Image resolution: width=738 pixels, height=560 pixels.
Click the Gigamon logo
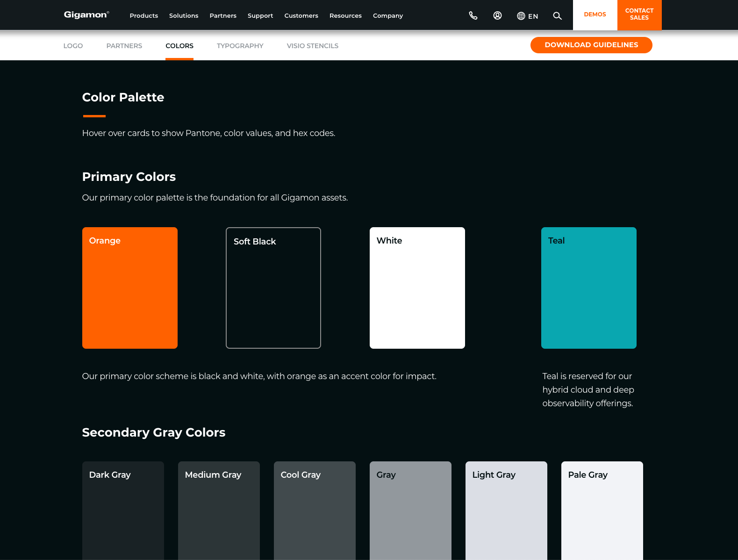point(86,15)
